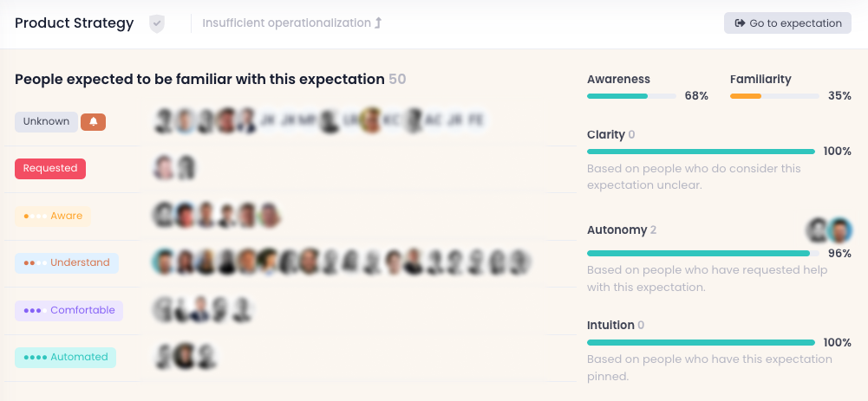Click the avatars in the Requested row
The width and height of the screenshot is (868, 401).
coord(174,168)
